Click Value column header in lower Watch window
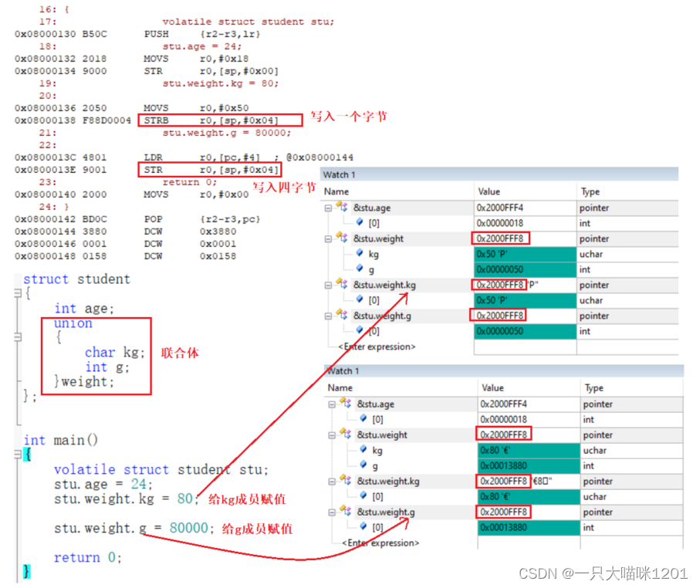The width and height of the screenshot is (700, 588). point(493,387)
